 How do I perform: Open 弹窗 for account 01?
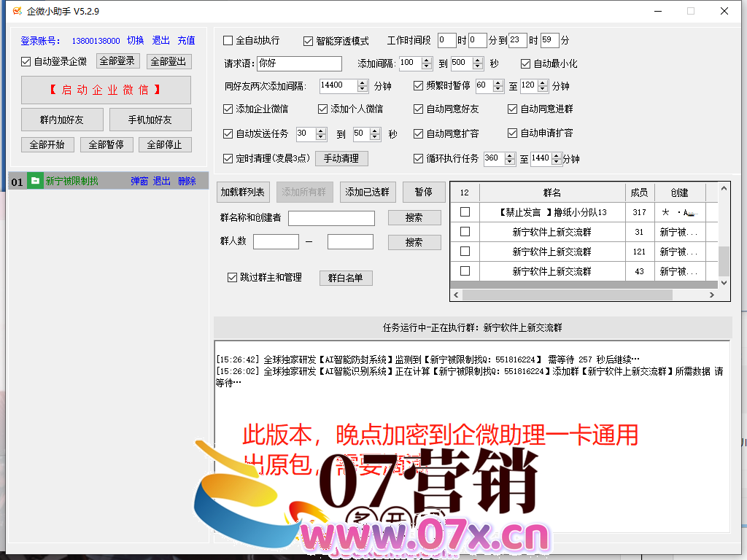(x=139, y=181)
